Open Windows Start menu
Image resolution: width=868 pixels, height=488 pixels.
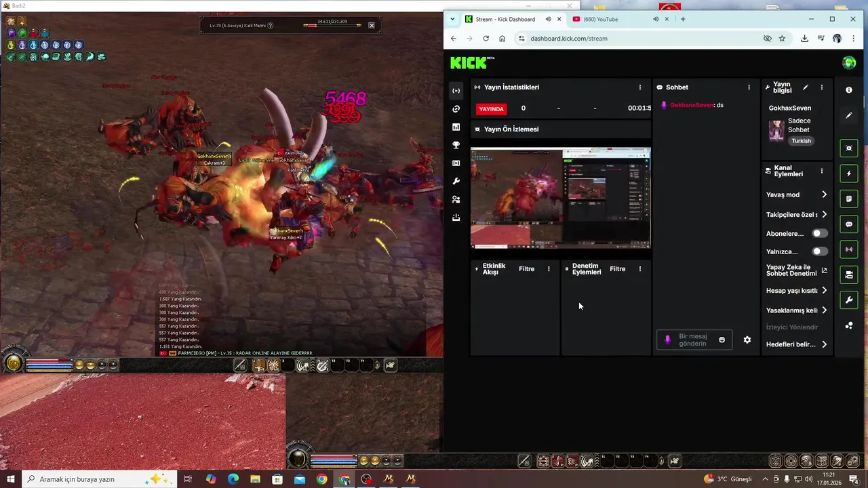(x=11, y=479)
